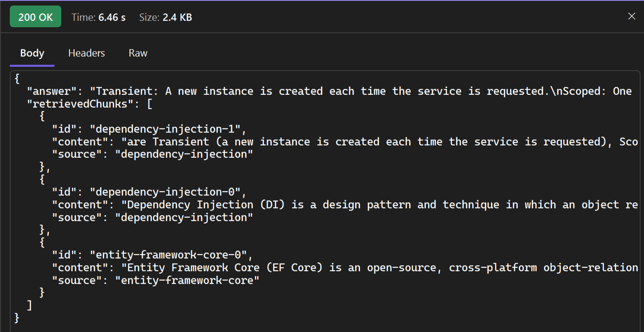Switch to the Headers tab
This screenshot has height=332, width=644.
[x=86, y=53]
